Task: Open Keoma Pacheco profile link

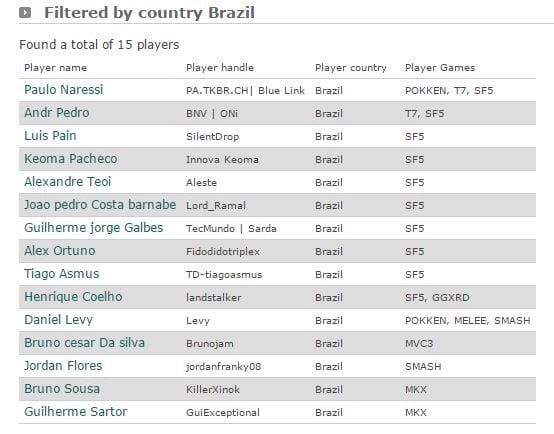Action: 71,159
